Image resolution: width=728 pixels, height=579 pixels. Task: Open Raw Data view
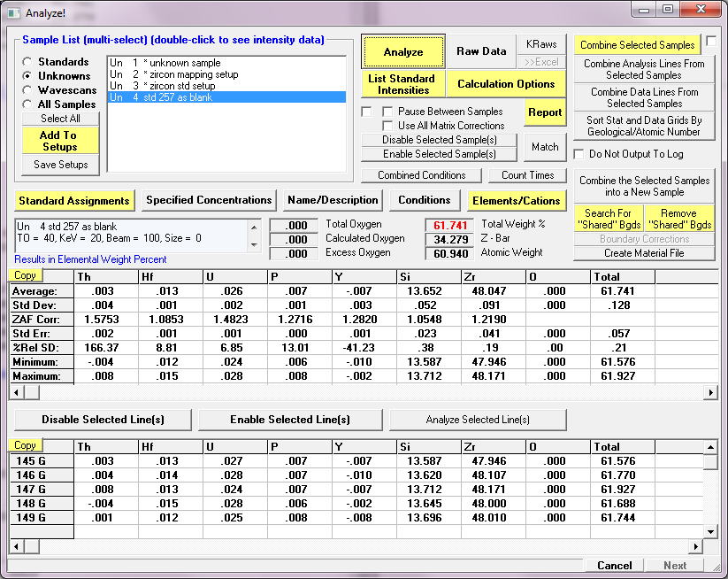(x=481, y=51)
